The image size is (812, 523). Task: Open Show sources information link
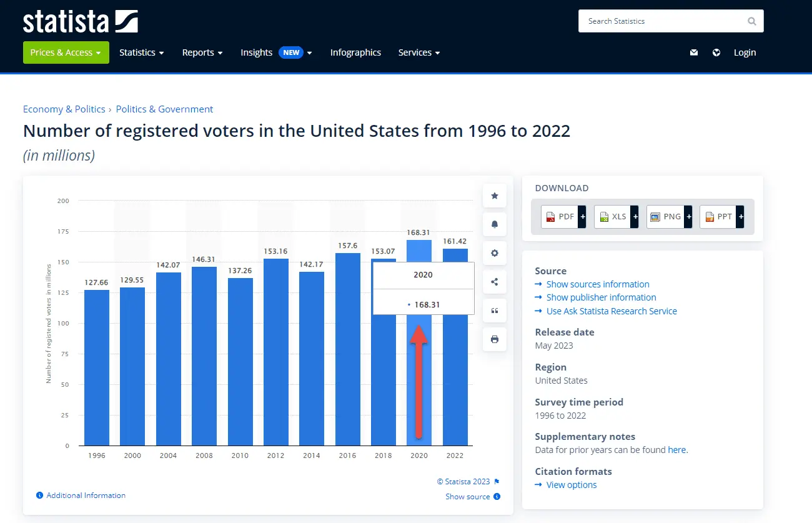[x=597, y=284]
